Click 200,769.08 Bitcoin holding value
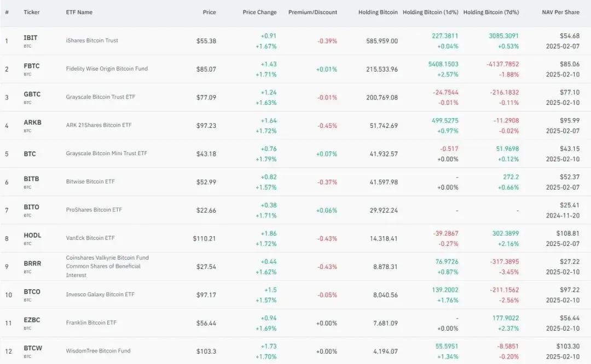This screenshot has width=591, height=364. [382, 97]
